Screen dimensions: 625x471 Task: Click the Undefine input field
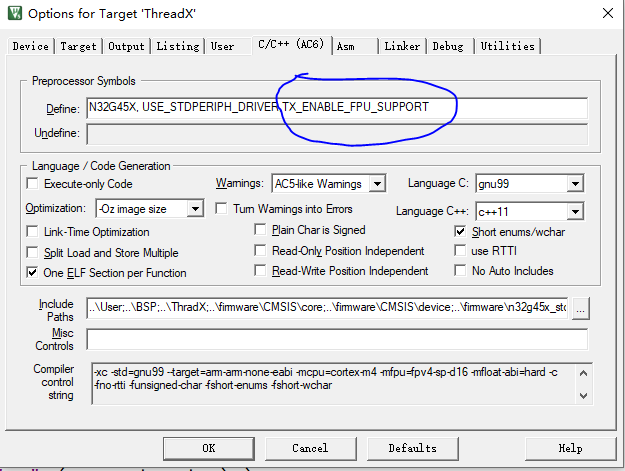(337, 134)
